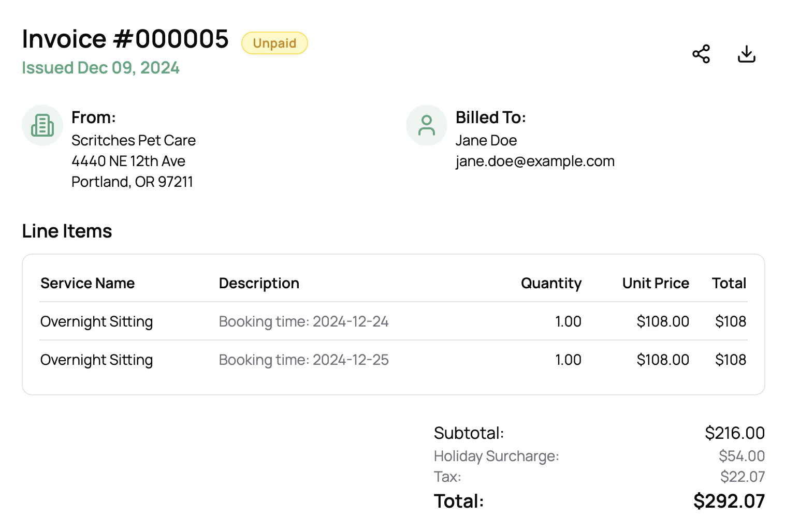Click the Description column header
The width and height of the screenshot is (785, 532).
click(259, 283)
